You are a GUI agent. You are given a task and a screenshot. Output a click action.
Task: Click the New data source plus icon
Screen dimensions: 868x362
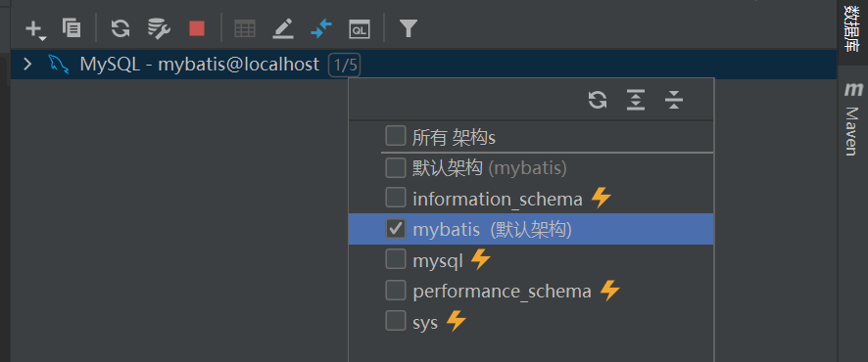click(x=35, y=28)
